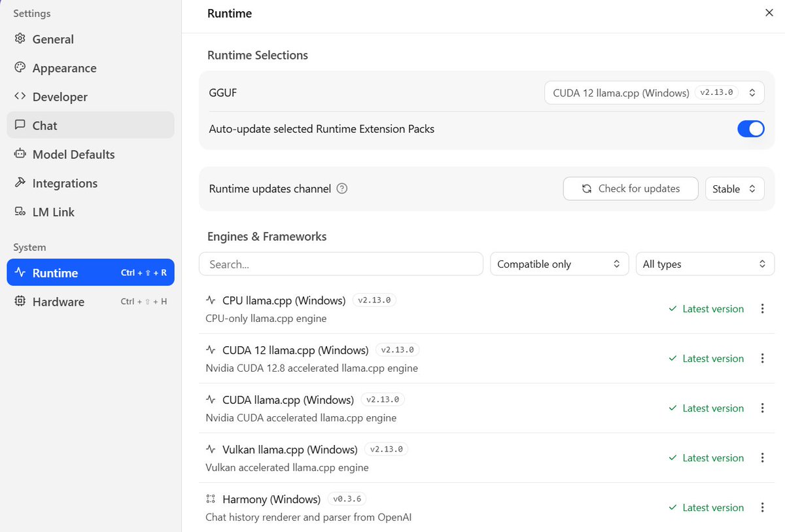Click Check for updates button
The image size is (785, 532).
click(x=631, y=188)
